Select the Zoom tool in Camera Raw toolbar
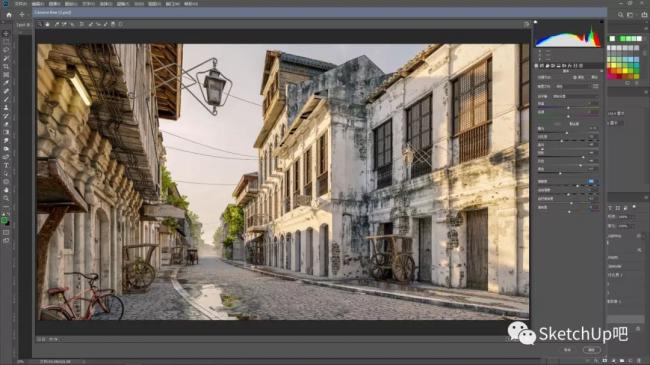Image resolution: width=650 pixels, height=365 pixels. (40, 24)
